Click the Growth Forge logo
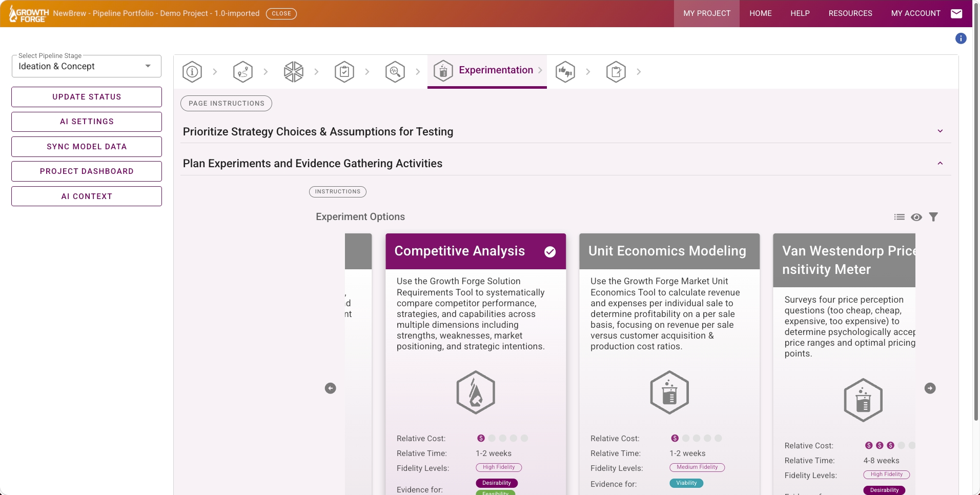The width and height of the screenshot is (980, 495). coord(29,14)
